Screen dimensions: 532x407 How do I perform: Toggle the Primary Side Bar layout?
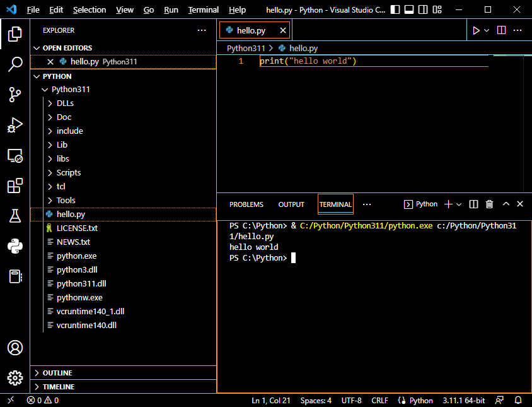pos(395,9)
